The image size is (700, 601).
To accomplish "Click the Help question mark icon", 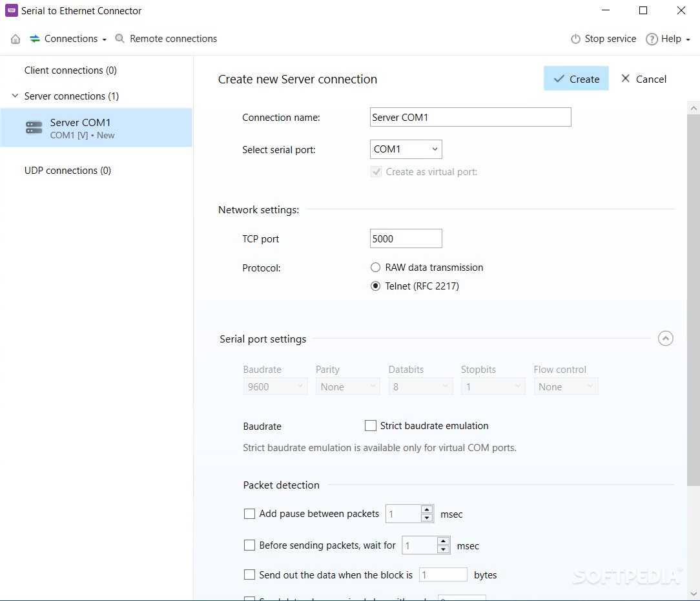I will click(x=652, y=39).
